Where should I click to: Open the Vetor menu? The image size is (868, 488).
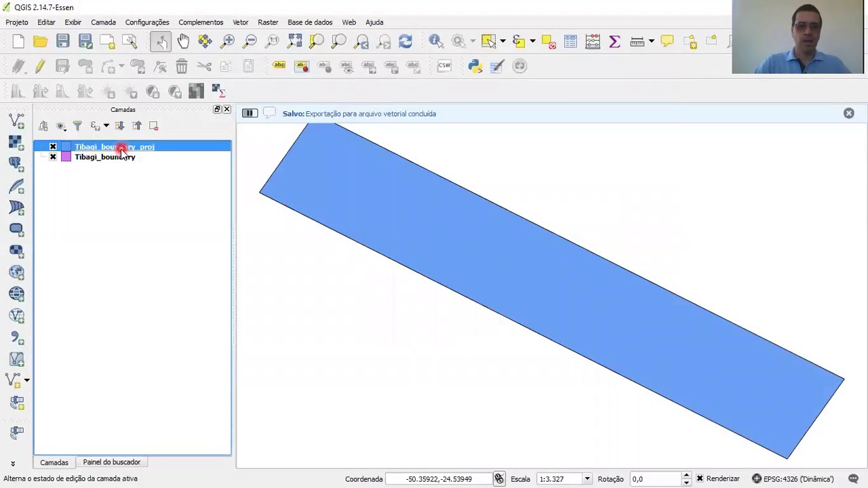pos(241,22)
